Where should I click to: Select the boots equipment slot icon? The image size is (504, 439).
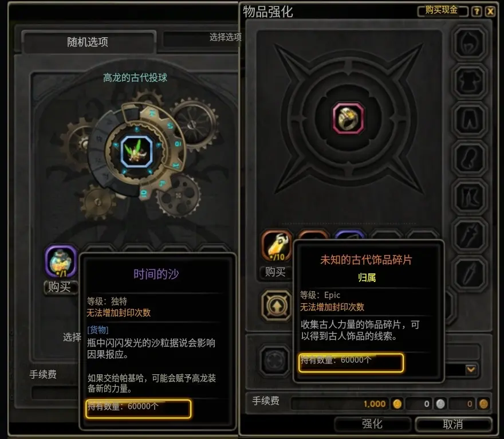point(470,197)
